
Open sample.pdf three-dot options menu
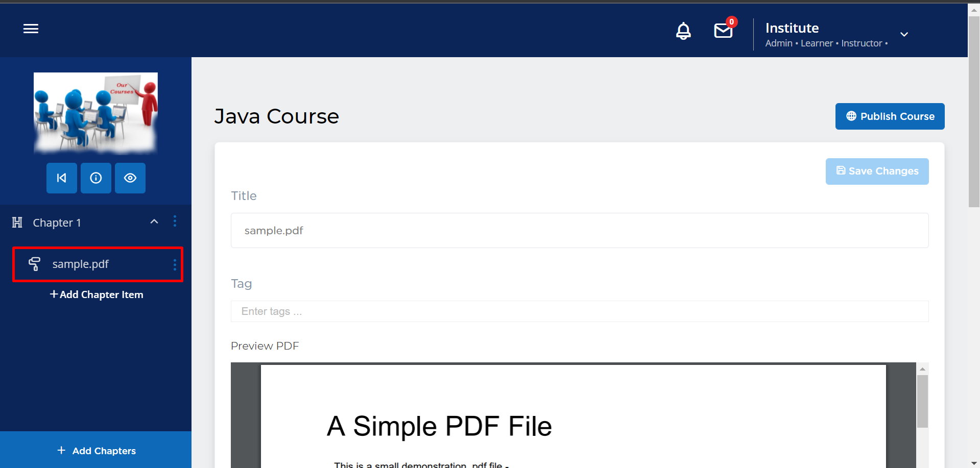[x=175, y=264]
